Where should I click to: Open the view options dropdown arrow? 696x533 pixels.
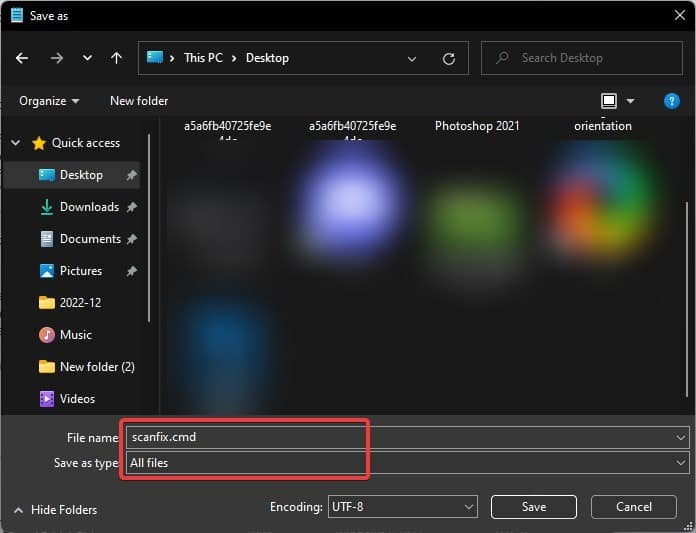click(x=630, y=102)
